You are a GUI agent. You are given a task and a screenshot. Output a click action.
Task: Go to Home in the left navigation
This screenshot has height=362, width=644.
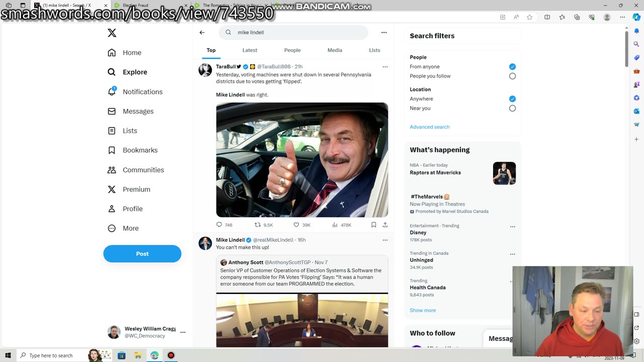pyautogui.click(x=125, y=53)
